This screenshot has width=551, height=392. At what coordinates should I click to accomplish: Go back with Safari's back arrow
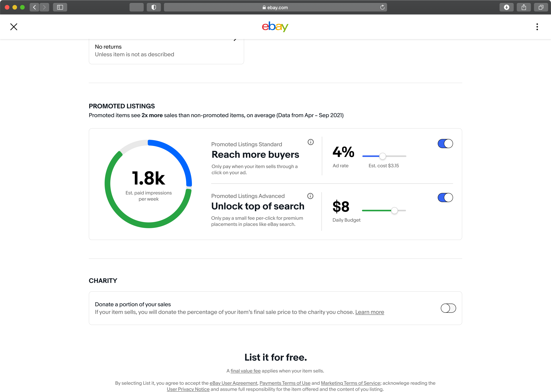pos(34,7)
